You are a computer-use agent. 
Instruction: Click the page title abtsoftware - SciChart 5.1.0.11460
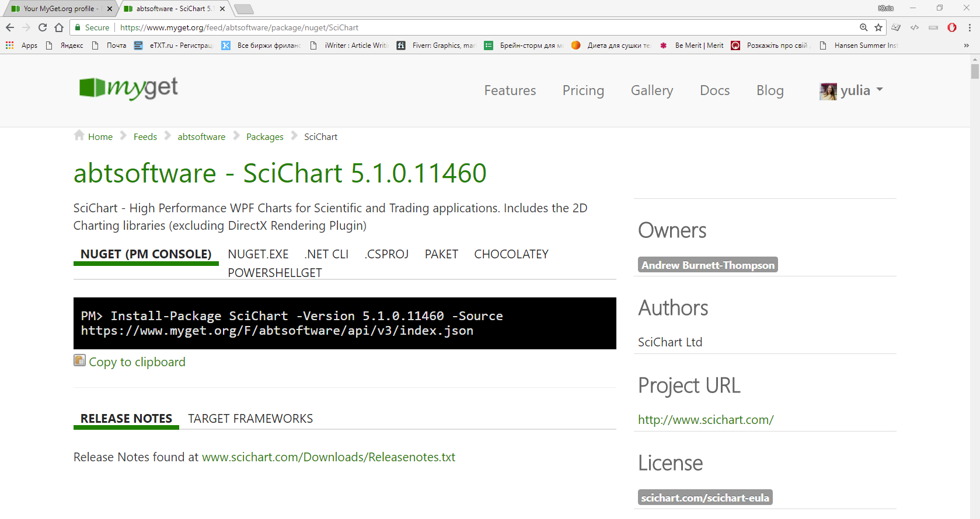280,173
